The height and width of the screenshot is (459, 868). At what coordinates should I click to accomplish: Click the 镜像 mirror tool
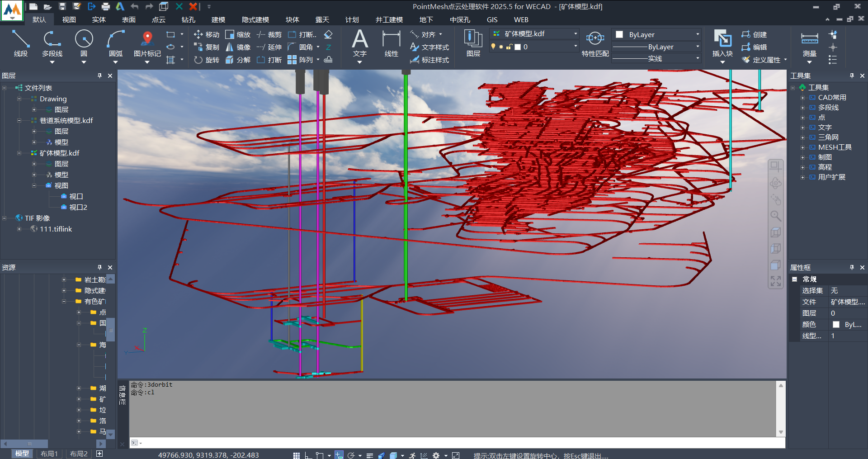click(x=238, y=47)
